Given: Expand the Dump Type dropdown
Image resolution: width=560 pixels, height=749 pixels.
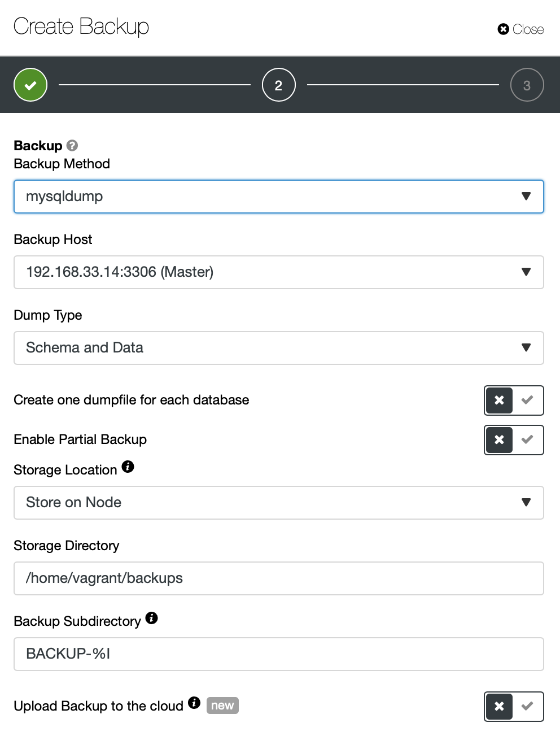Looking at the screenshot, I should click(279, 348).
